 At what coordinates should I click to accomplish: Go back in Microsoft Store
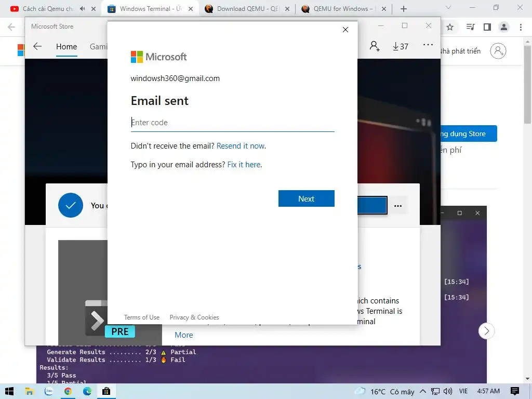click(37, 46)
